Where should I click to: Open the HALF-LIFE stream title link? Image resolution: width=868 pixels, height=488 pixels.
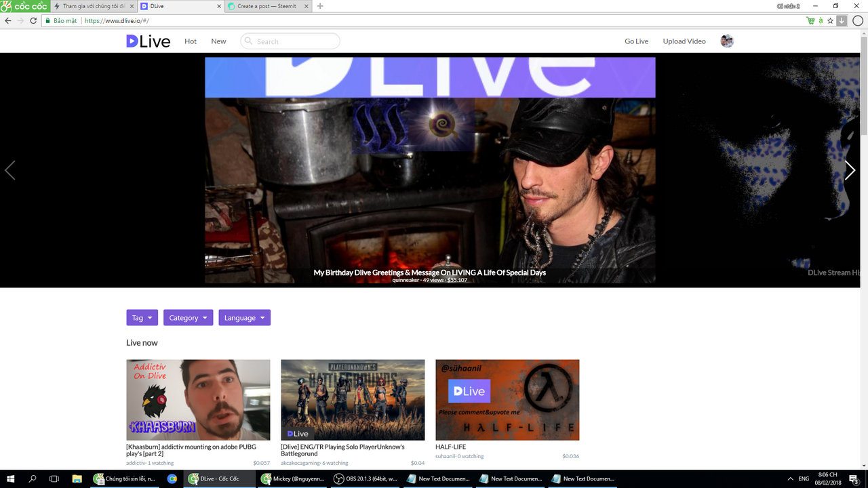pyautogui.click(x=451, y=447)
